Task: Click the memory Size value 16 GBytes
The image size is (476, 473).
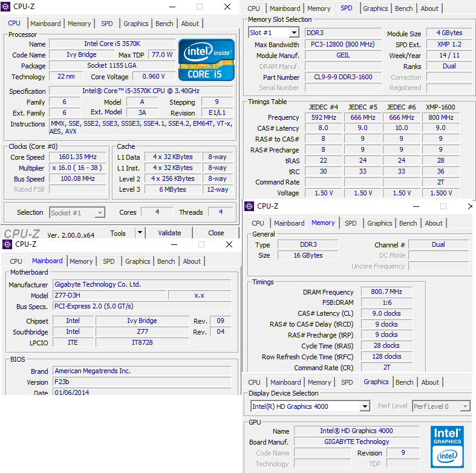Action: (x=308, y=255)
